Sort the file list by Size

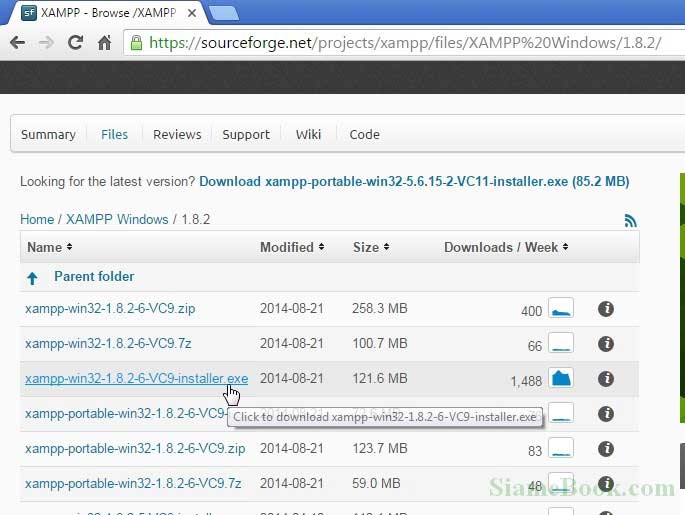[370, 247]
